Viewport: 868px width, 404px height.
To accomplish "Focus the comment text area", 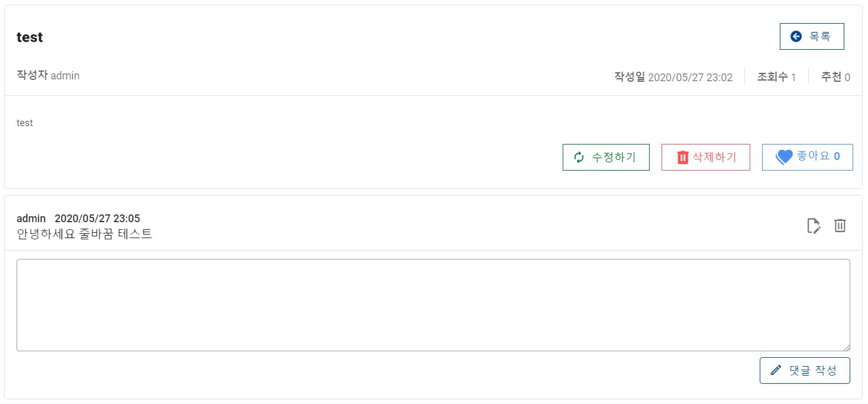I will coord(433,304).
